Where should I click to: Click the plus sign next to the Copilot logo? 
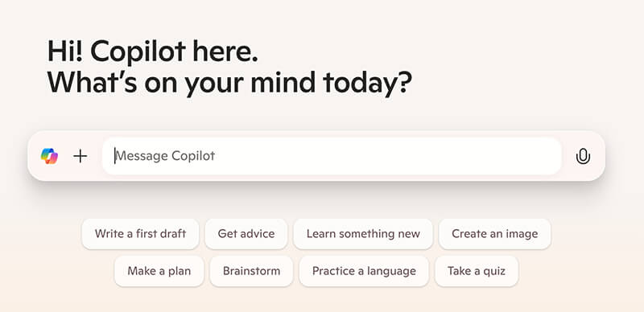pyautogui.click(x=80, y=156)
